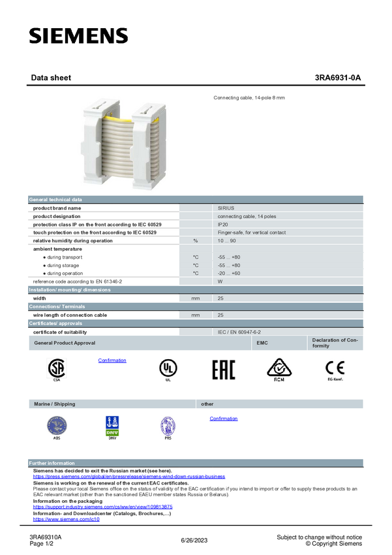Image resolution: width=392 pixels, height=555 pixels.
Task: Click the 'during storage' row label
Action: [x=63, y=266]
